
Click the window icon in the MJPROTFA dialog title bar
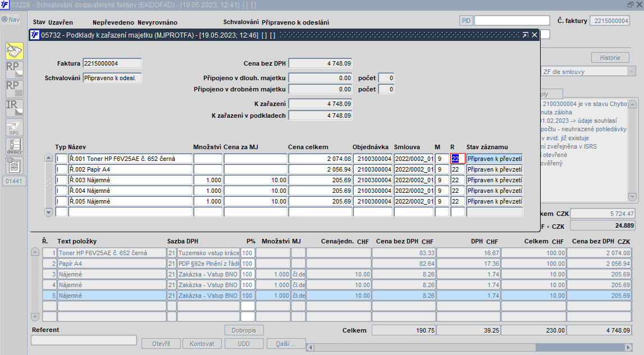(35, 35)
